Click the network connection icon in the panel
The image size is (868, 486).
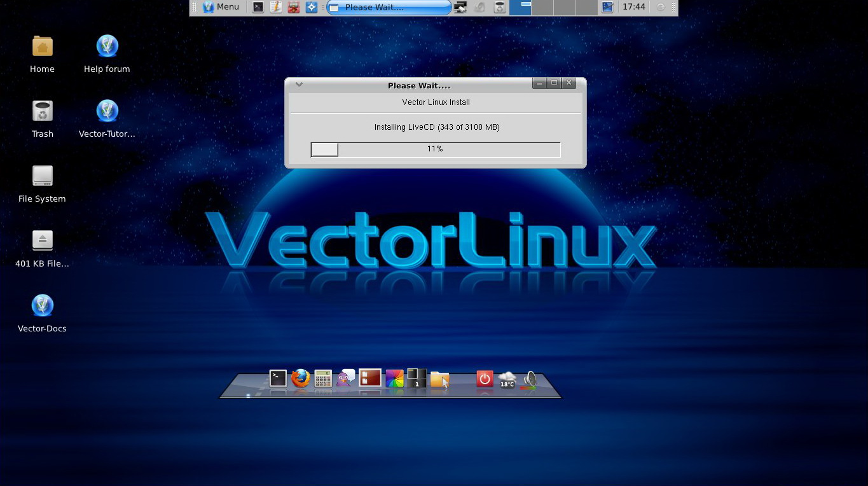pos(460,7)
